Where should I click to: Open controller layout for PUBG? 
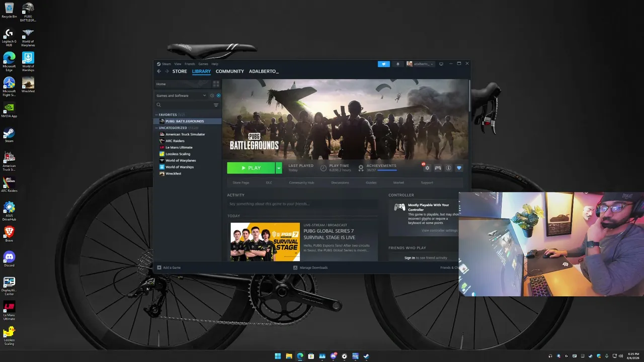click(x=438, y=168)
